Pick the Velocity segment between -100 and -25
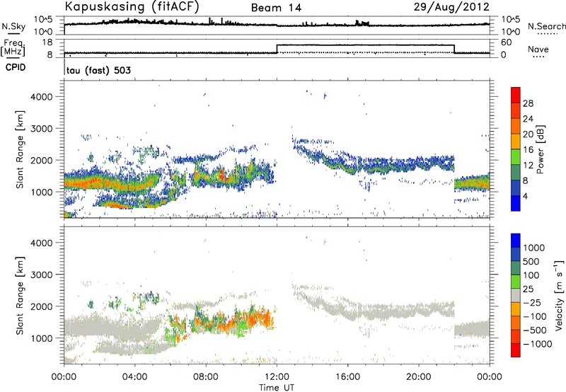The width and height of the screenshot is (566, 392). pos(516,309)
